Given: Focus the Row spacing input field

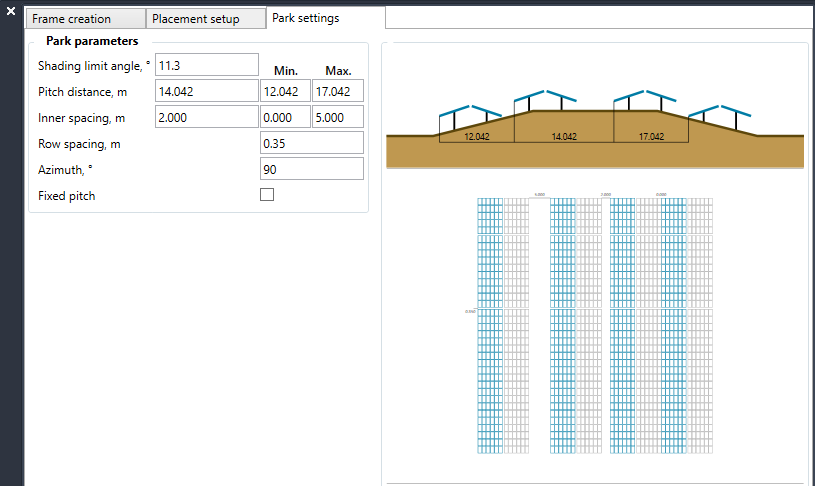Looking at the screenshot, I should (x=311, y=143).
